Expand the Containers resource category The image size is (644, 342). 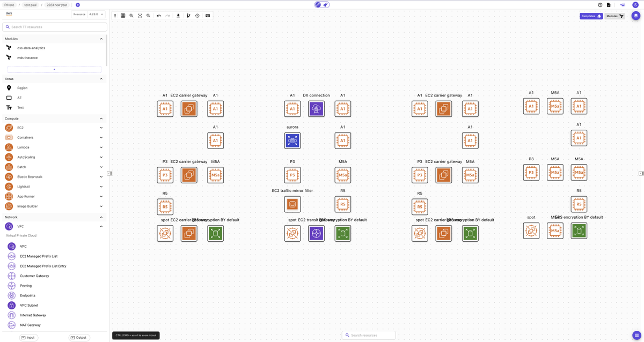coord(101,137)
